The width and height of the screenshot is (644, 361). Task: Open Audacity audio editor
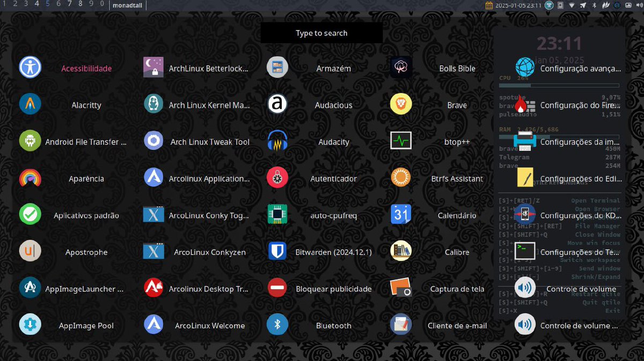point(277,142)
